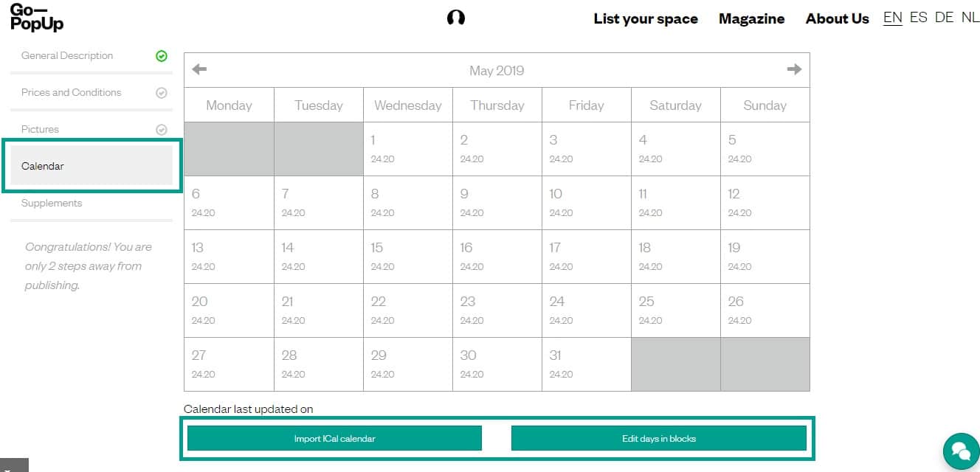Click Pictures step checkmark icon

(162, 130)
